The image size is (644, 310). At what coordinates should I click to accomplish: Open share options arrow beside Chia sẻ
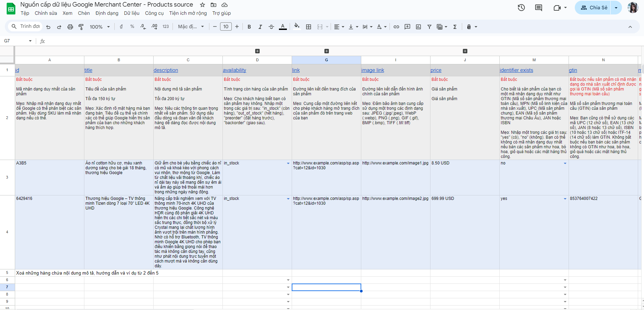pyautogui.click(x=616, y=8)
